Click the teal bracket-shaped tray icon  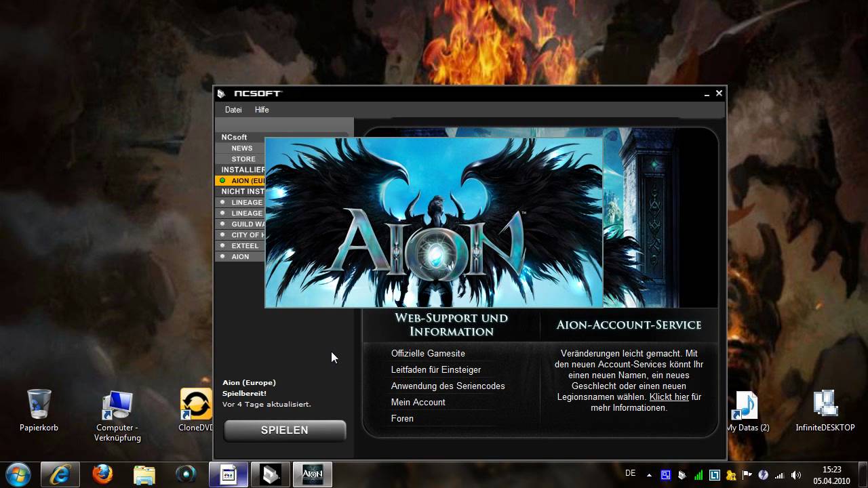pyautogui.click(x=715, y=475)
